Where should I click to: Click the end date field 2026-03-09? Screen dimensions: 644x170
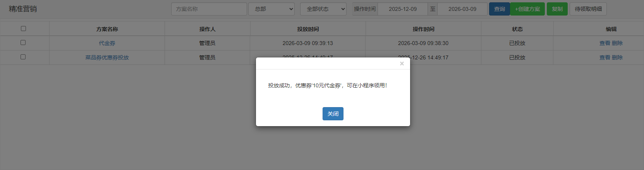(x=462, y=9)
